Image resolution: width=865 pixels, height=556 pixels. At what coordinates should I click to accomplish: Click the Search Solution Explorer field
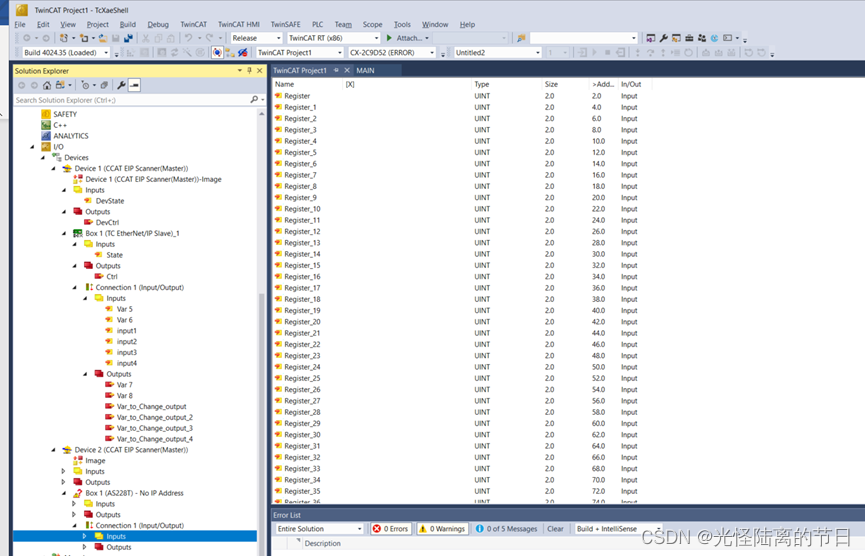(130, 100)
